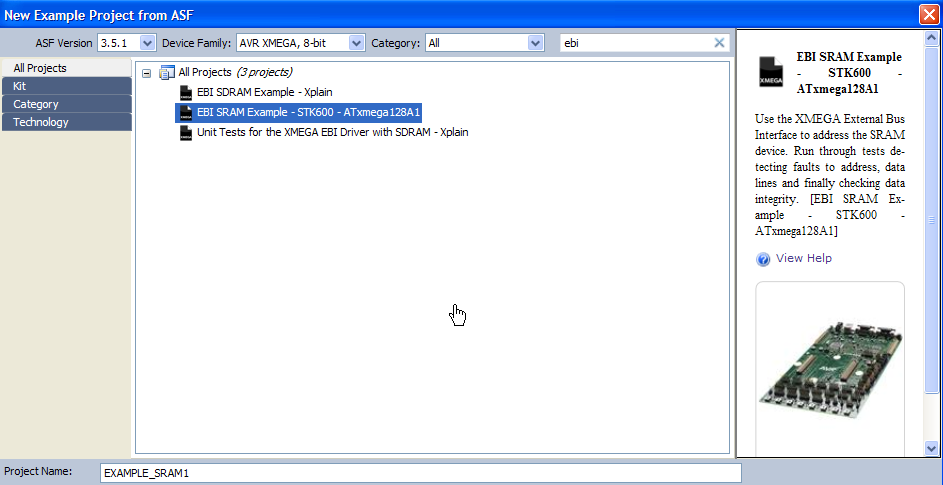The image size is (943, 485).
Task: Switch to the Technology tab
Action: coord(66,122)
